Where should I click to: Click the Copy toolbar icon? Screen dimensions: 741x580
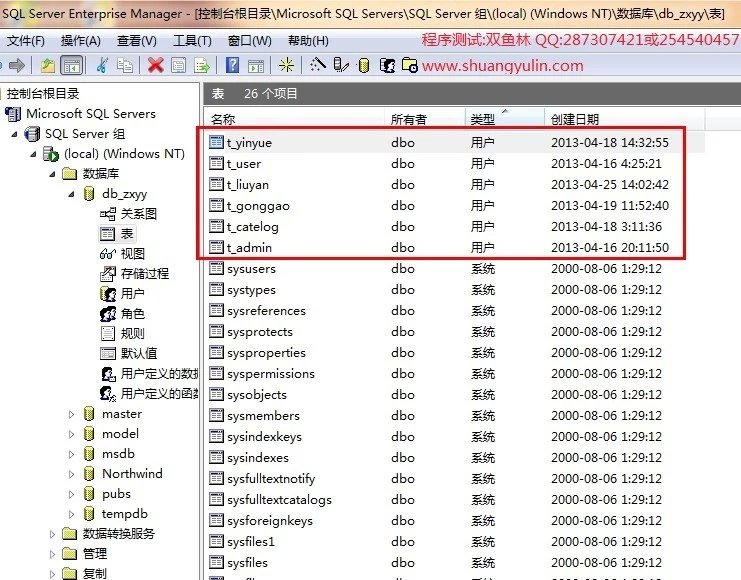[125, 65]
